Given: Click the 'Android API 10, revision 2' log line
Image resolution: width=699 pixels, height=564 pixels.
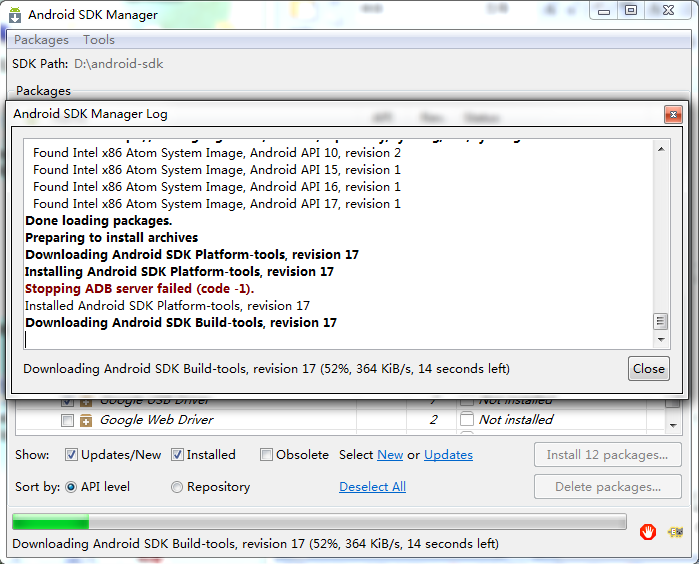Looking at the screenshot, I should (x=217, y=153).
